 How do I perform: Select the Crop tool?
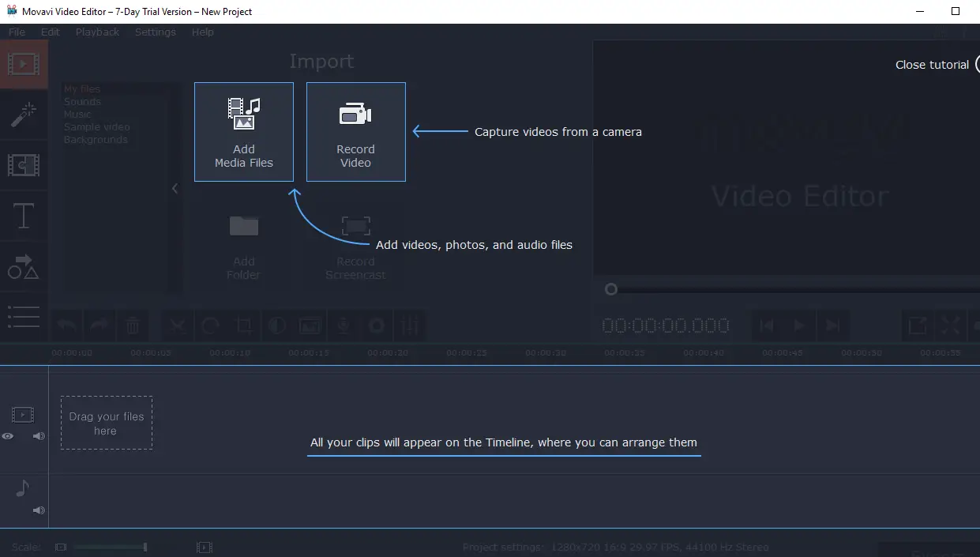pos(244,325)
